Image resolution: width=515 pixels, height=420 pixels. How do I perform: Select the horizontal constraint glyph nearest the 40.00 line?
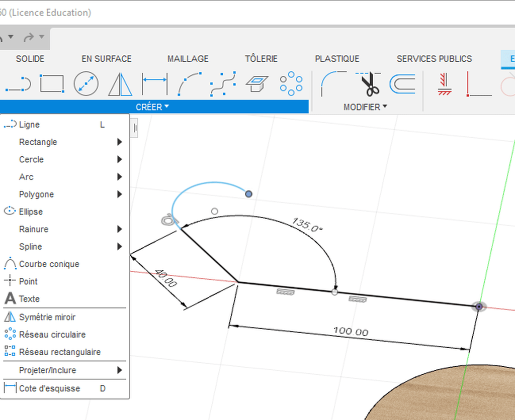286,291
